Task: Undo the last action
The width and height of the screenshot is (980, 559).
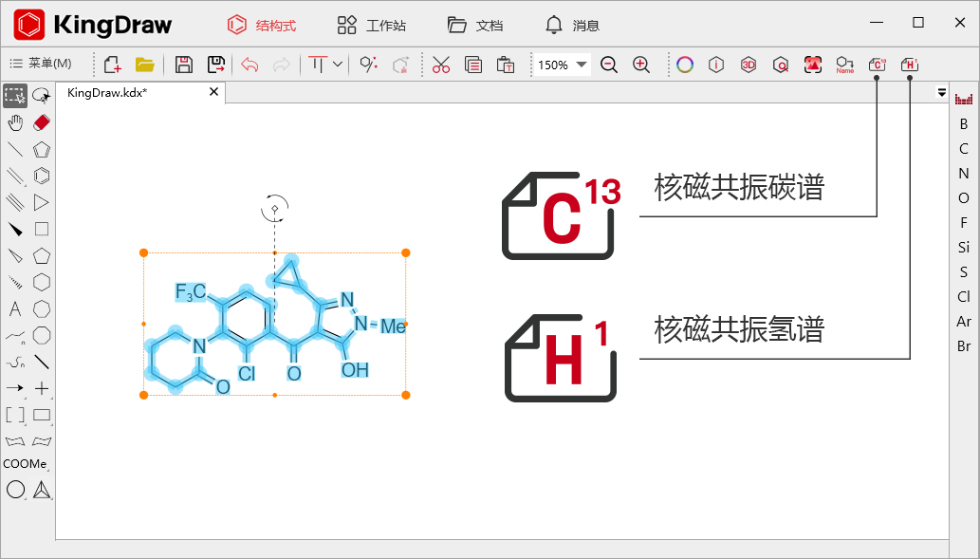Action: [x=250, y=65]
